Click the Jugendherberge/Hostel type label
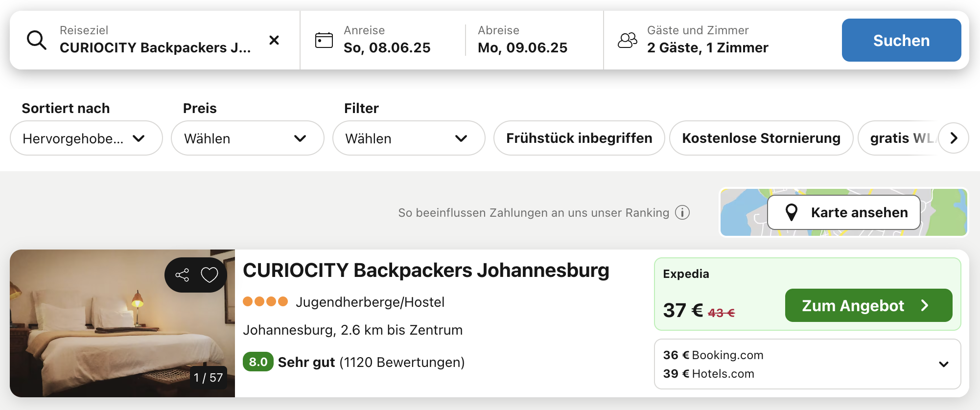The height and width of the screenshot is (410, 980). (370, 302)
